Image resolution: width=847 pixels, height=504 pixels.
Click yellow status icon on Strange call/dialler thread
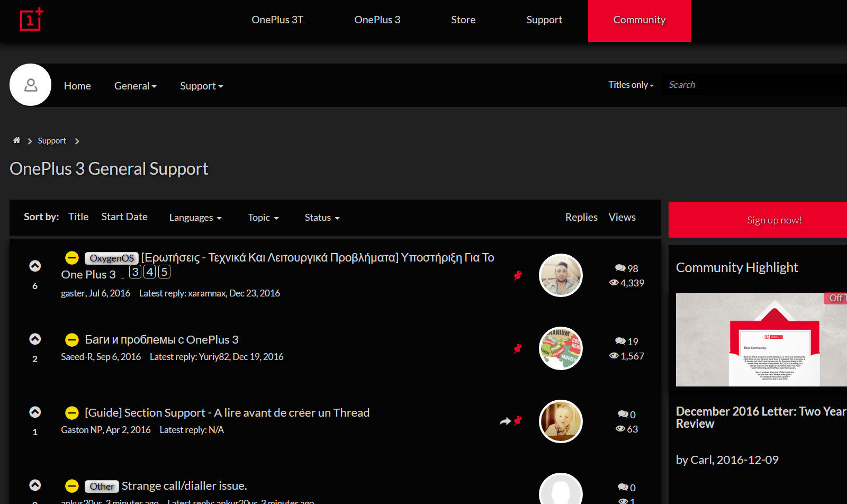pyautogui.click(x=72, y=486)
